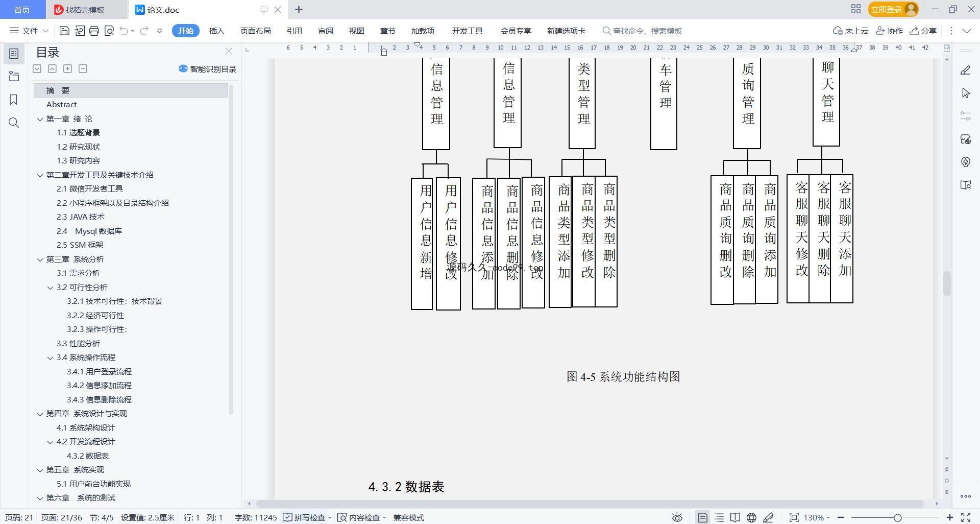Select 4.3.2 数据表 outline entry
This screenshot has width=980, height=524.
[x=88, y=456]
